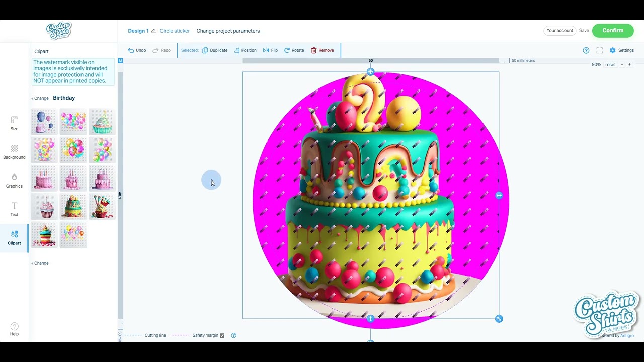
Task: Open the Graphics panel in the sidebar
Action: click(x=14, y=181)
